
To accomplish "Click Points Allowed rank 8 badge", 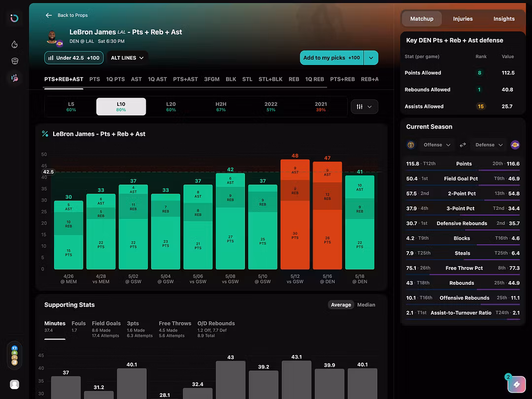I will [479, 73].
